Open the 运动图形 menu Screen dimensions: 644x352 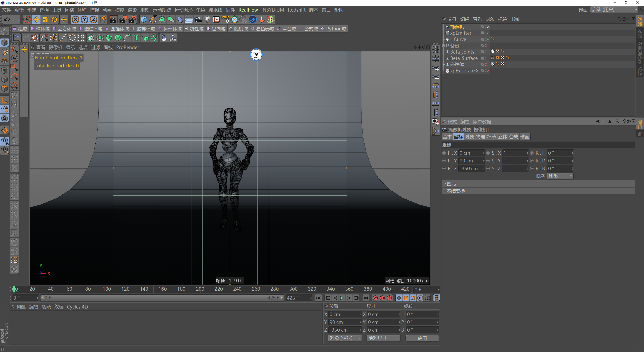point(183,10)
